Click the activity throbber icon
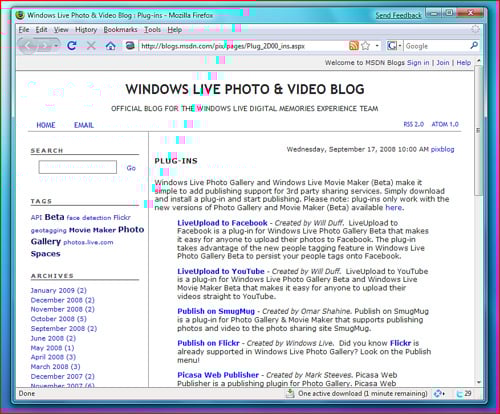This screenshot has width=500, height=414. (x=475, y=29)
